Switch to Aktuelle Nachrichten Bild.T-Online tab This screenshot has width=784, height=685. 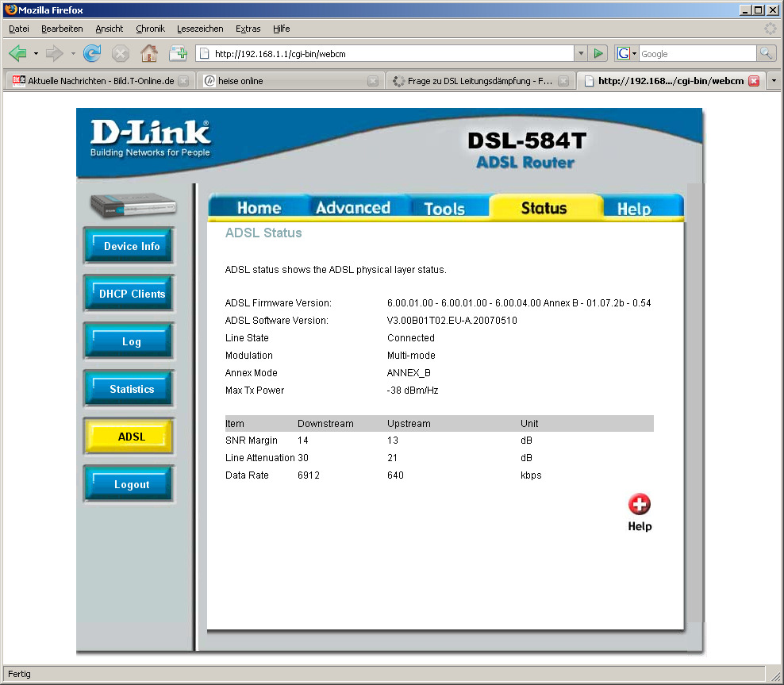point(100,80)
